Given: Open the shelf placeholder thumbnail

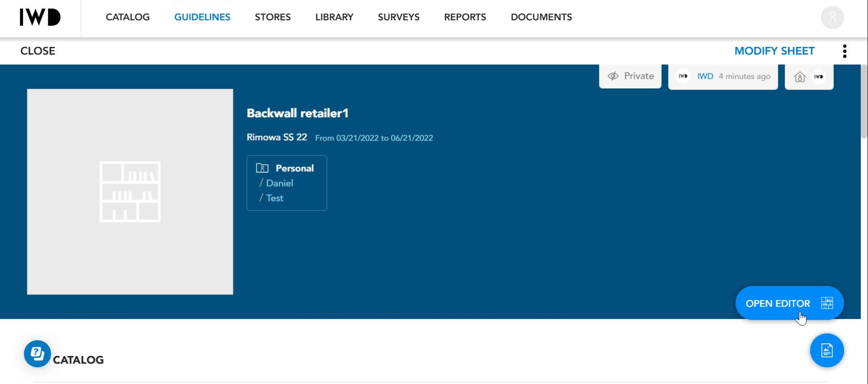Looking at the screenshot, I should click(x=130, y=192).
